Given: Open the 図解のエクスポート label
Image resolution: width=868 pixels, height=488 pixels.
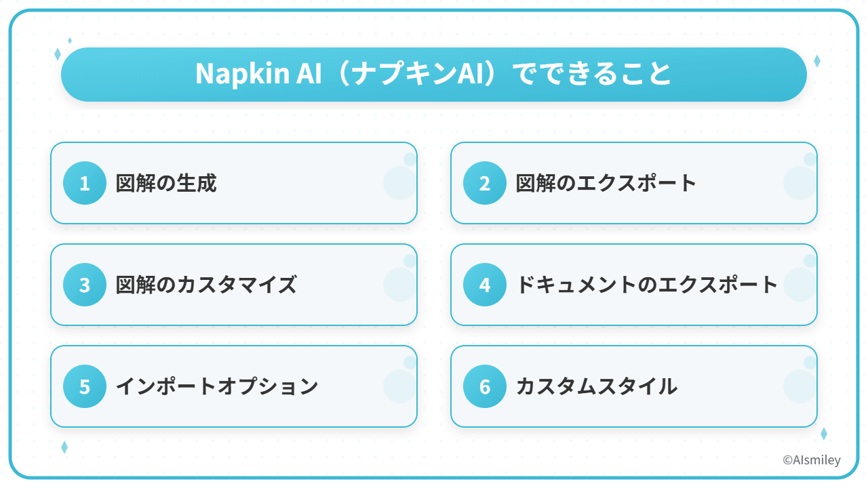Looking at the screenshot, I should [x=606, y=183].
